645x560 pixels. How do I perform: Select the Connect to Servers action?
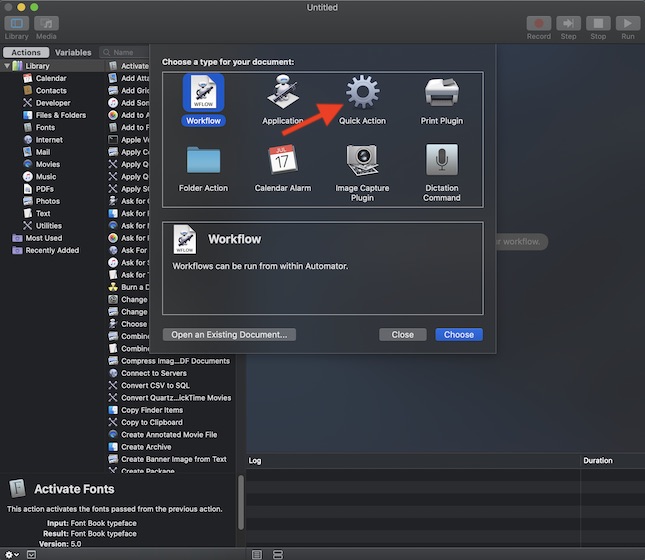click(x=153, y=373)
